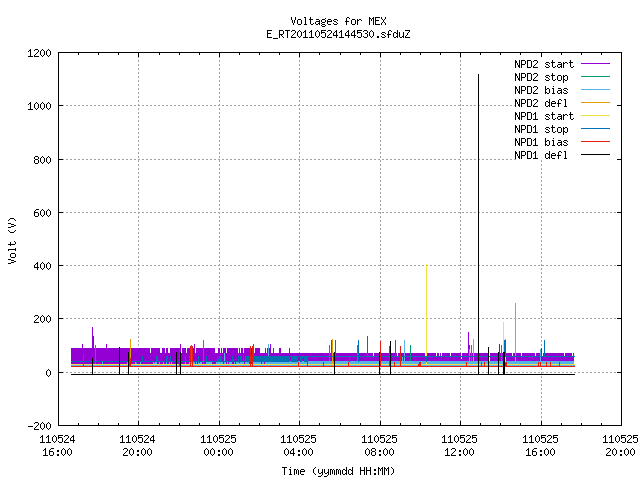The image size is (640, 480).
Task: Click the dark blue NPD1 stop legend line
Action: pyautogui.click(x=596, y=129)
